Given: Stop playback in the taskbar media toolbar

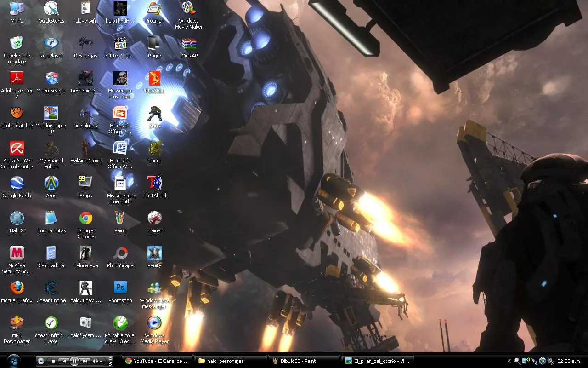Looking at the screenshot, I should pos(53,361).
